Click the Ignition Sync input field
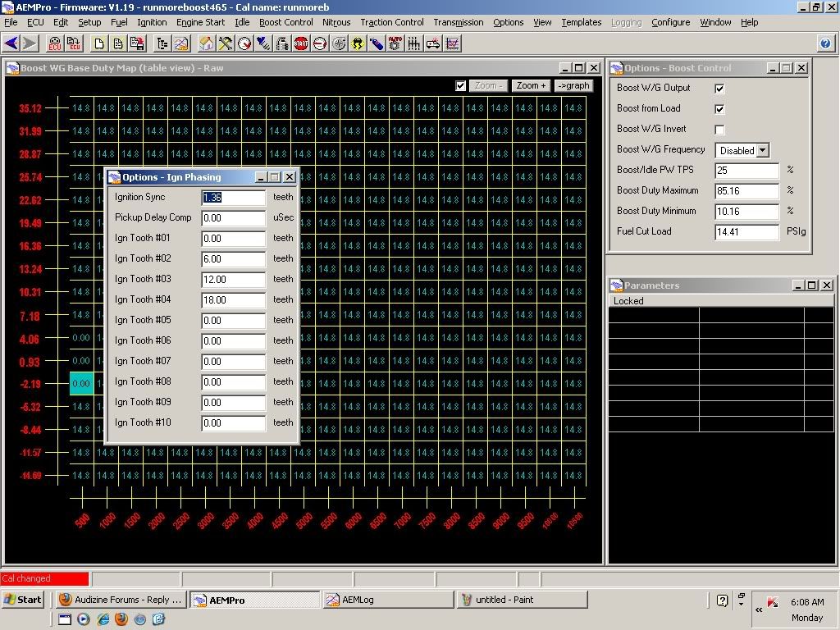The height and width of the screenshot is (630, 840). 234,198
